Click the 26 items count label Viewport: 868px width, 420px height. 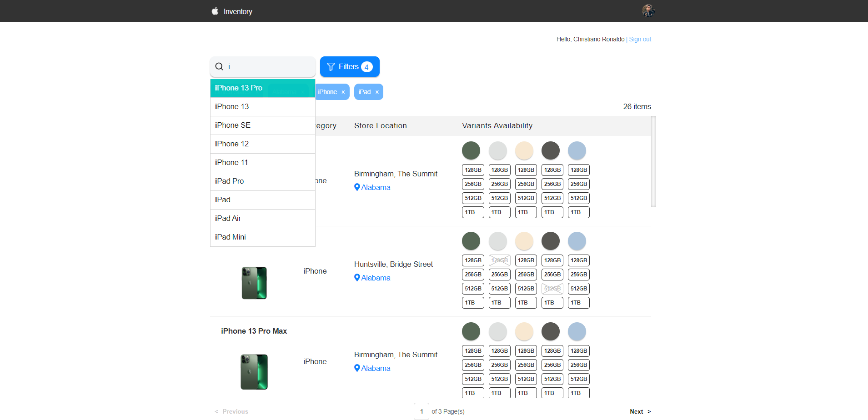(x=637, y=106)
